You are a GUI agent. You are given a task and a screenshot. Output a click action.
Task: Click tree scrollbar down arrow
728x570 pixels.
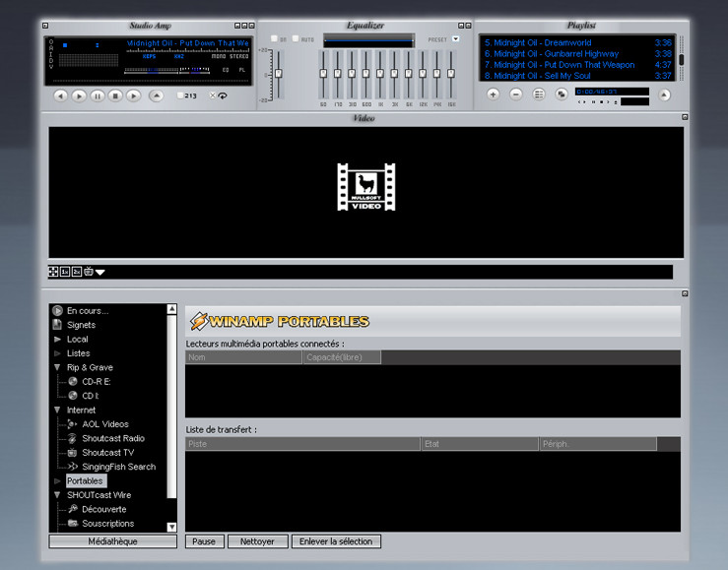171,527
